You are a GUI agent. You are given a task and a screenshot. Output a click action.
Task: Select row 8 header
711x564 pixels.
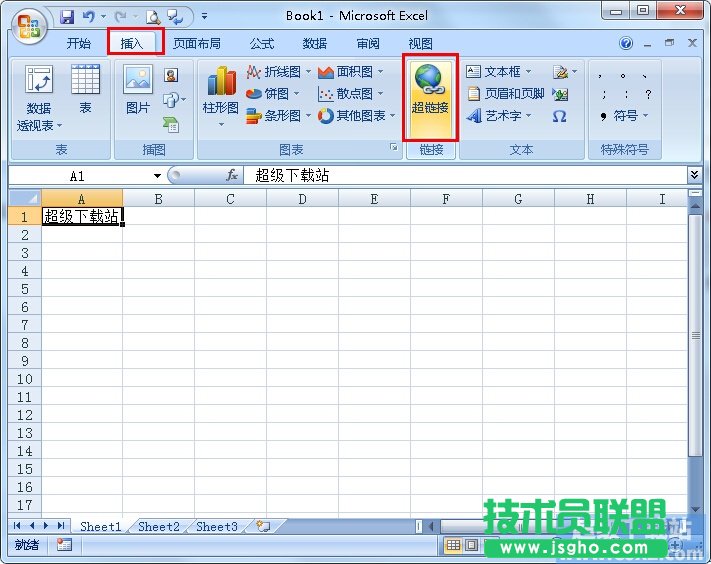(x=25, y=343)
